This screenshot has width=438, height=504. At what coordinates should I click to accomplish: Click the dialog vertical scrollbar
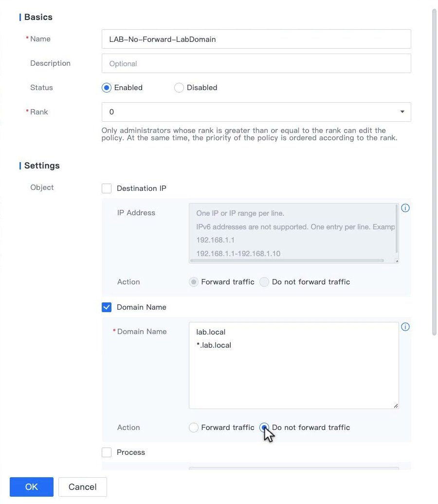tap(434, 172)
